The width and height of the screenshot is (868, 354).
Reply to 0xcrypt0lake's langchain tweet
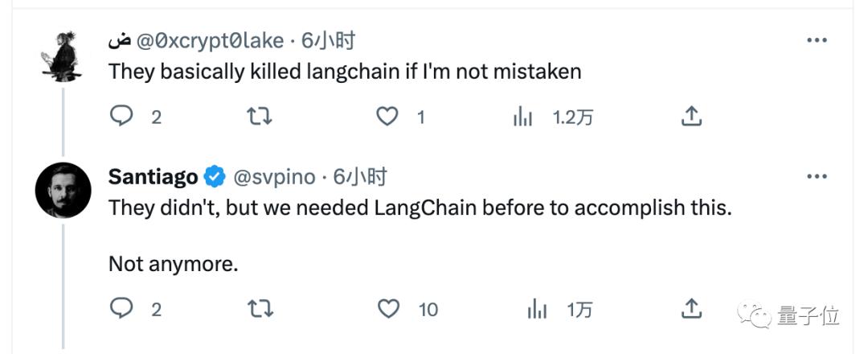121,117
